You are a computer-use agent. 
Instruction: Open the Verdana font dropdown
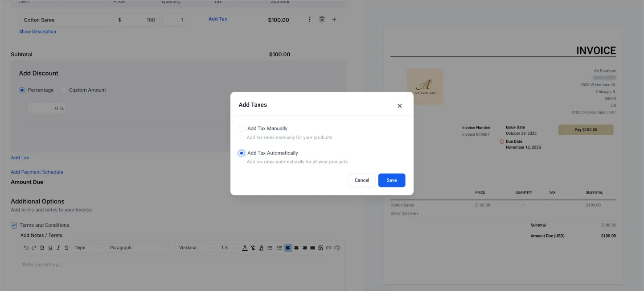pyautogui.click(x=195, y=248)
